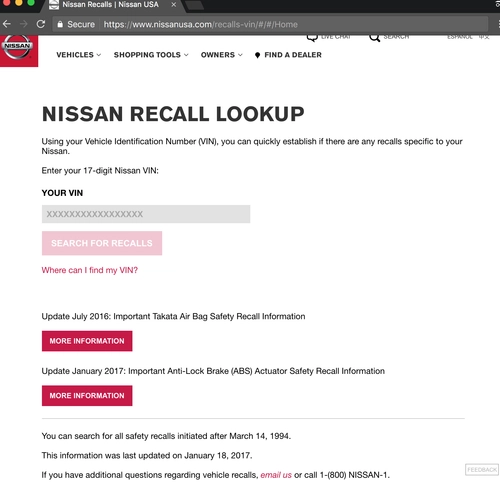Click More Information for ABS Actuator recall
The height and width of the screenshot is (485, 500).
pos(87,395)
